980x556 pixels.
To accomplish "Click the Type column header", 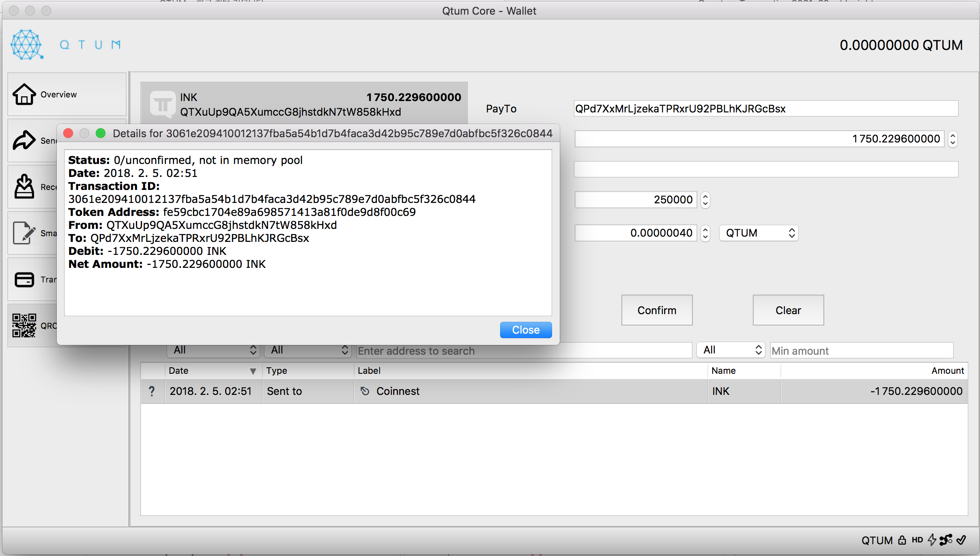I will point(308,371).
